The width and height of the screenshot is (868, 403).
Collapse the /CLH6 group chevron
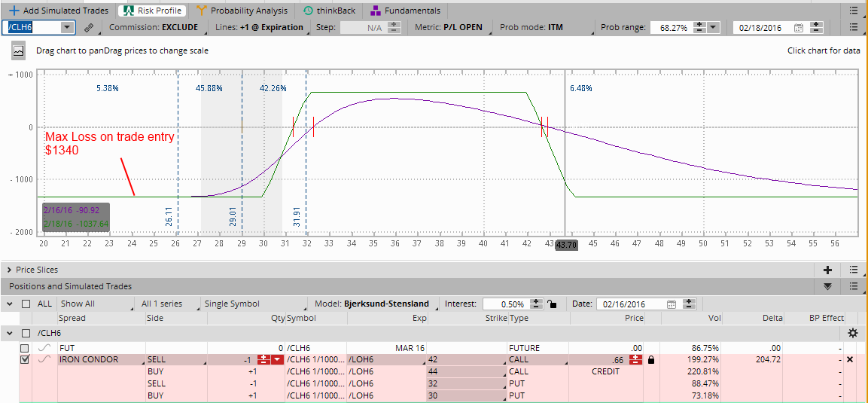click(x=10, y=333)
